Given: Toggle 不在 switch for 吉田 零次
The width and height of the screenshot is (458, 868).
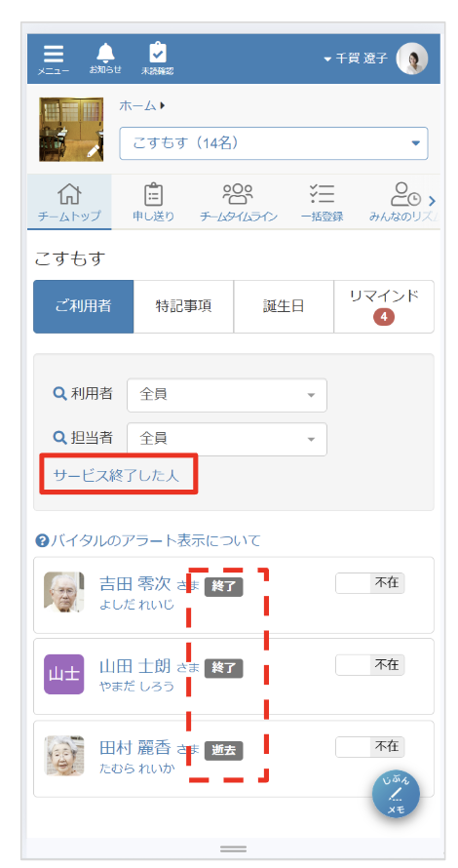Looking at the screenshot, I should coord(370,583).
